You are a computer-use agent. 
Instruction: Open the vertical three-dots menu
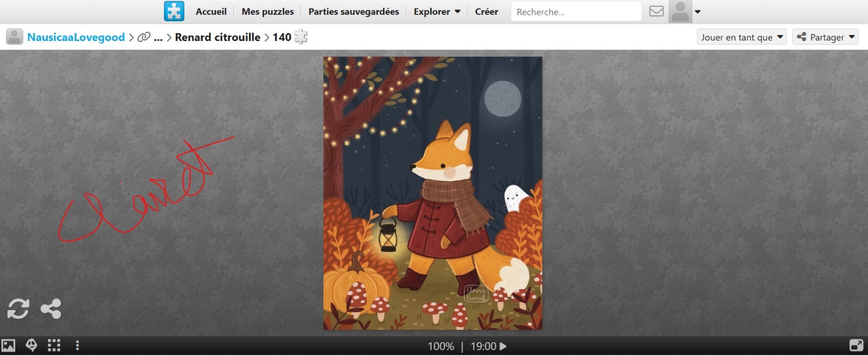click(77, 345)
